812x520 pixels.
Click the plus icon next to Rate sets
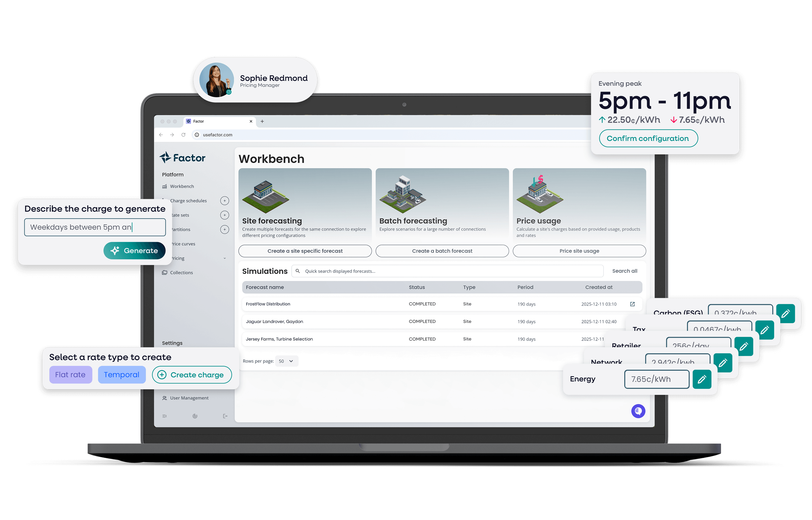[x=225, y=215]
